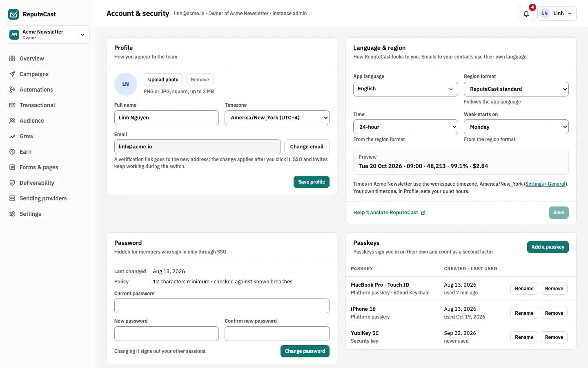588x368 pixels.
Task: Click the Change email button
Action: point(307,147)
